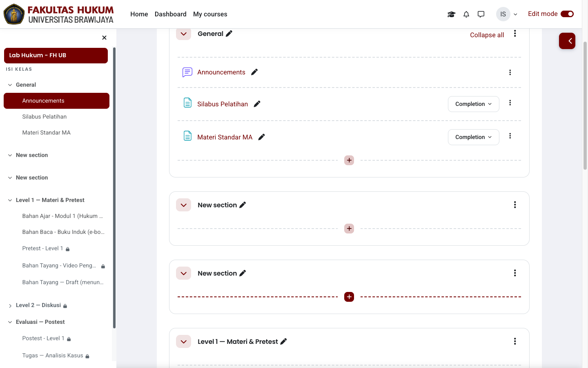This screenshot has height=368, width=588.
Task: Collapse the first New section card
Action: (184, 205)
